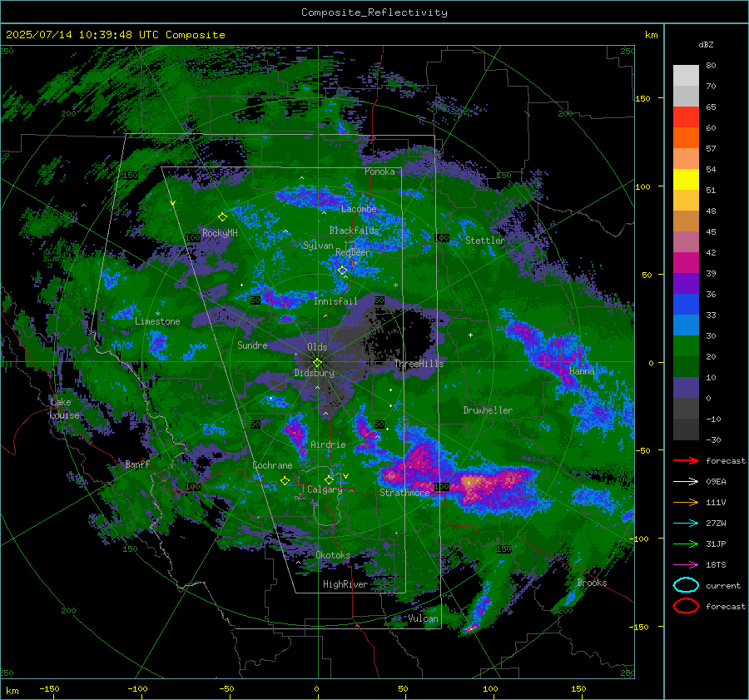This screenshot has width=749, height=700.
Task: Click the Airdrie label
Action: pyautogui.click(x=328, y=444)
